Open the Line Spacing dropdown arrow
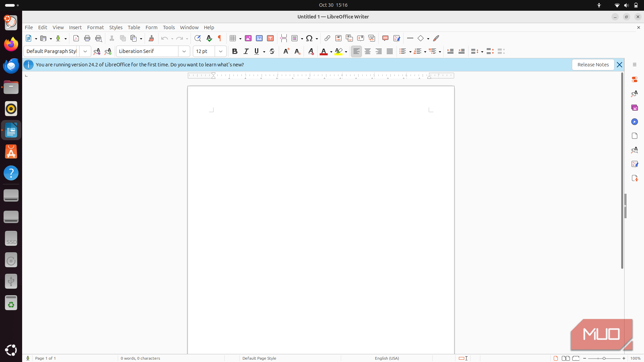 coord(482,52)
